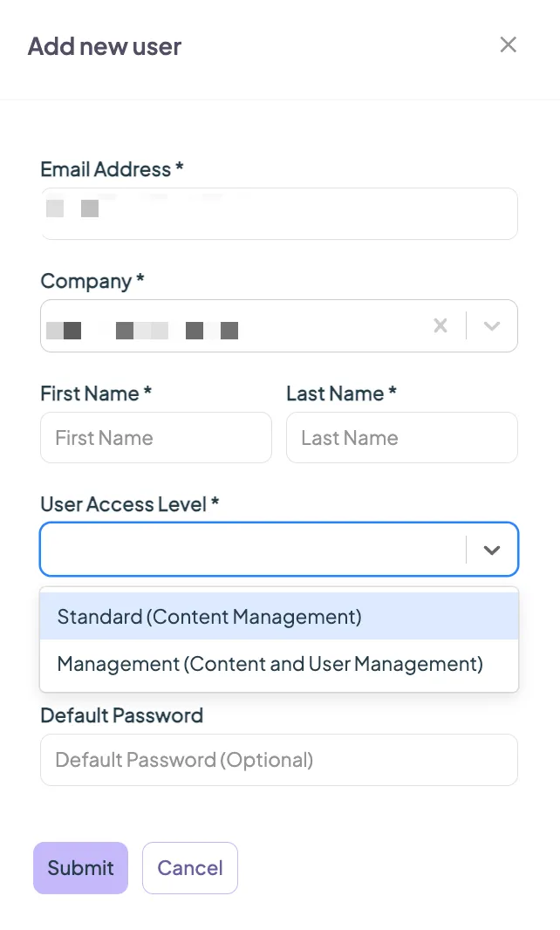The height and width of the screenshot is (930, 560).
Task: Expand the Company dropdown chevron
Action: [x=492, y=325]
